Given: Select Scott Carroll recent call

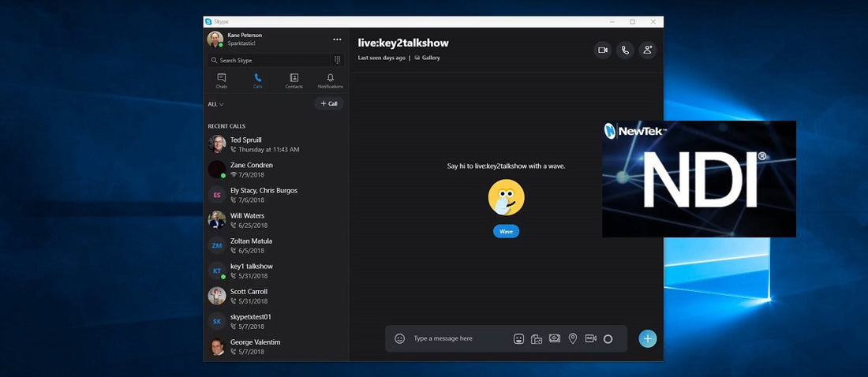Looking at the screenshot, I should click(x=275, y=297).
